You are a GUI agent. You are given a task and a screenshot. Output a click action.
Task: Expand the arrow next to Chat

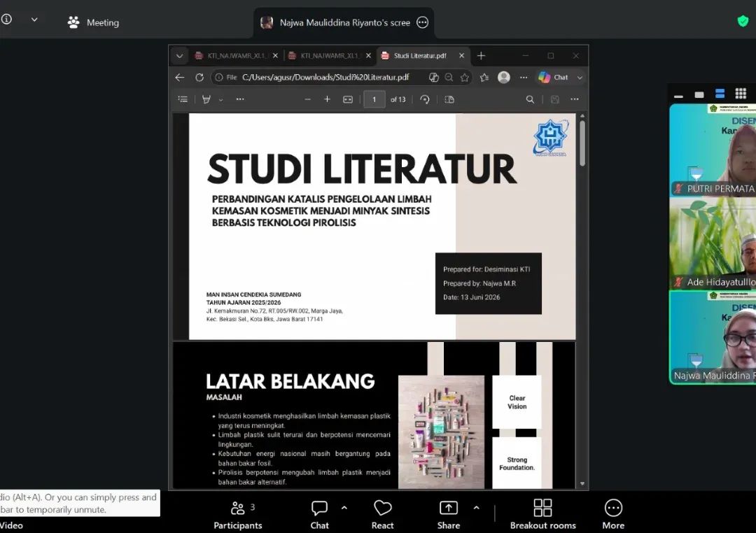pos(580,77)
